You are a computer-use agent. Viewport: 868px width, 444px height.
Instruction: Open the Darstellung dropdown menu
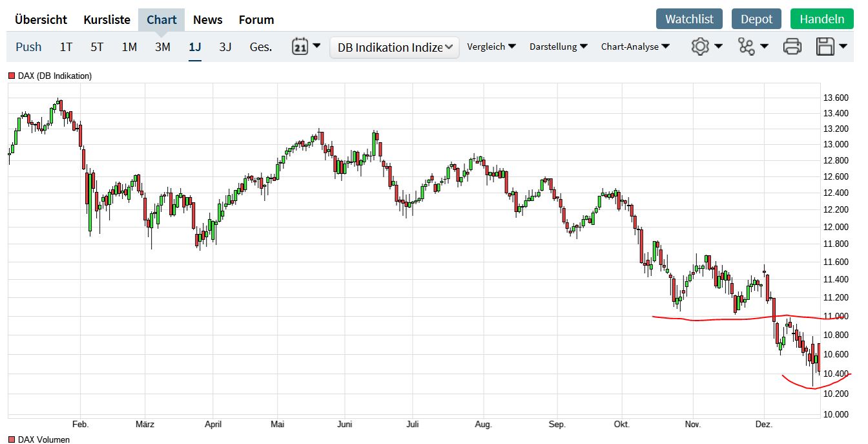(558, 47)
